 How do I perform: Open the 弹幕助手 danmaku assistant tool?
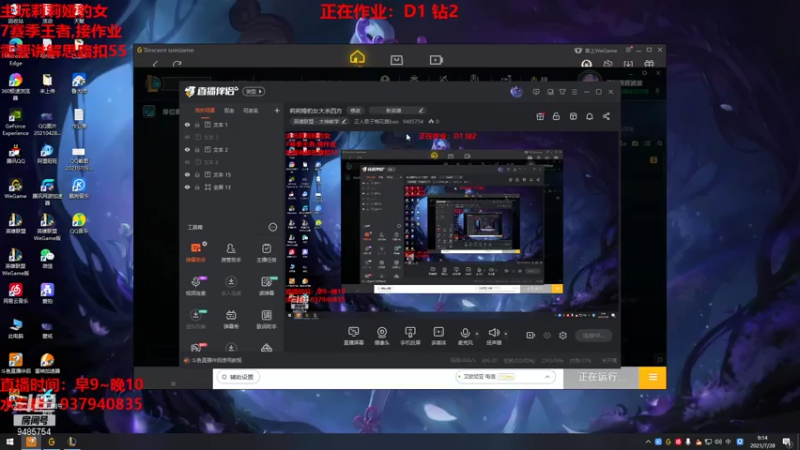point(196,253)
